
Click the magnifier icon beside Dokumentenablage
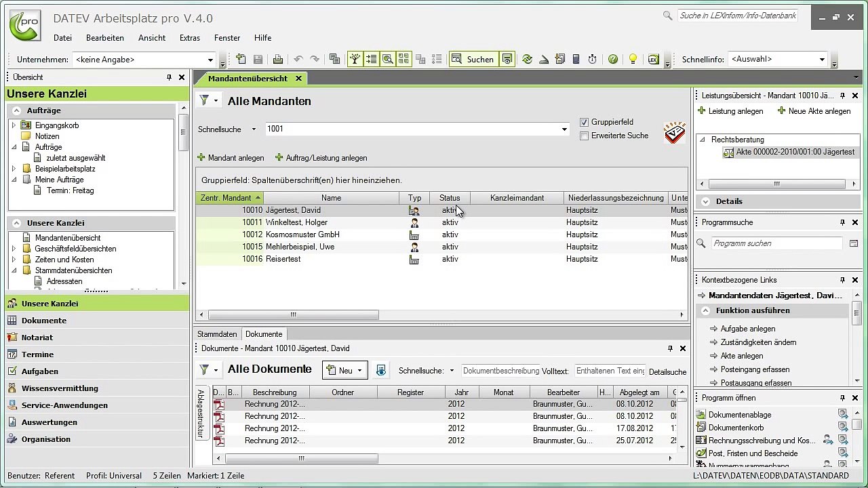(842, 415)
